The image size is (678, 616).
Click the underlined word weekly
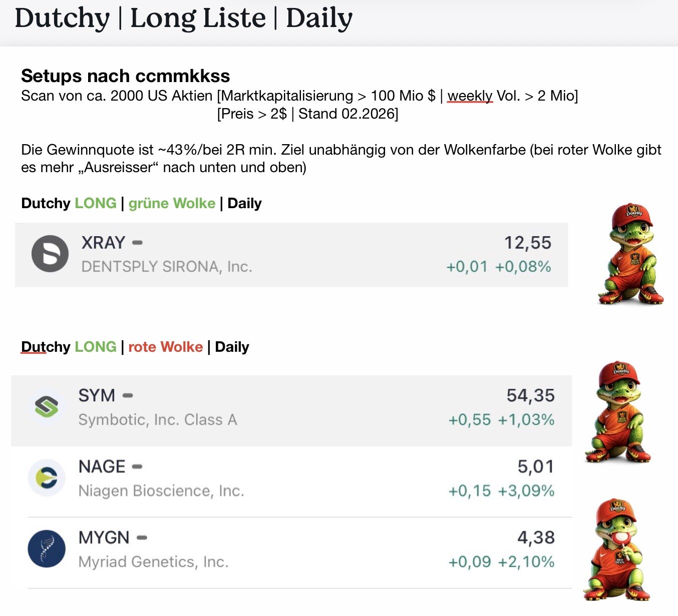(x=470, y=96)
